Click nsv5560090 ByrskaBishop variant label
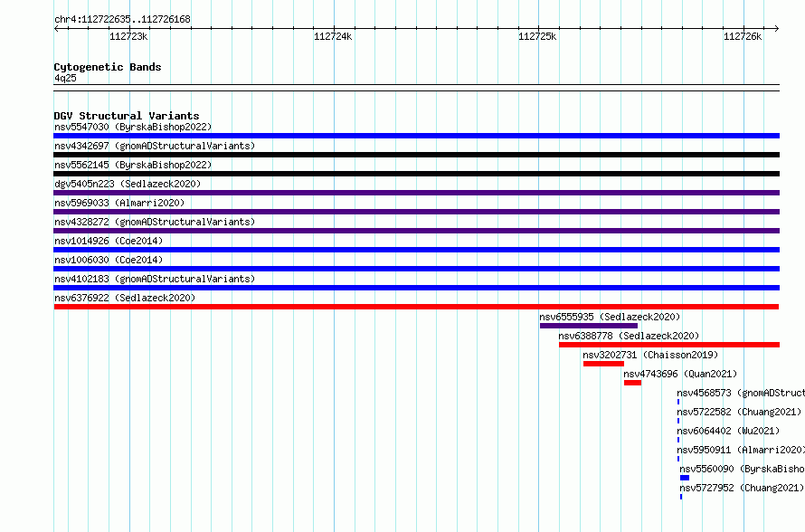805x532 pixels. click(x=743, y=469)
